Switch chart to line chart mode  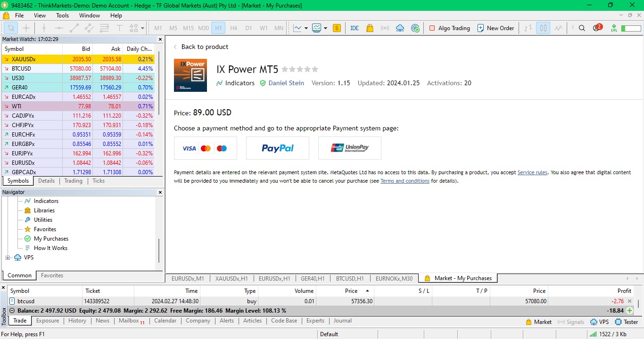click(x=558, y=28)
